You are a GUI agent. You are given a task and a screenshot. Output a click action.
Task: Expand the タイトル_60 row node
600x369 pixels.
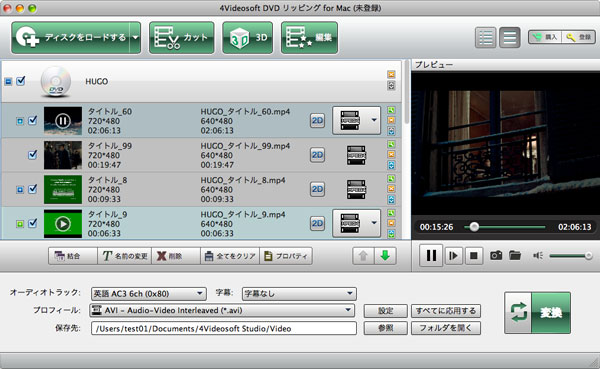(x=20, y=121)
